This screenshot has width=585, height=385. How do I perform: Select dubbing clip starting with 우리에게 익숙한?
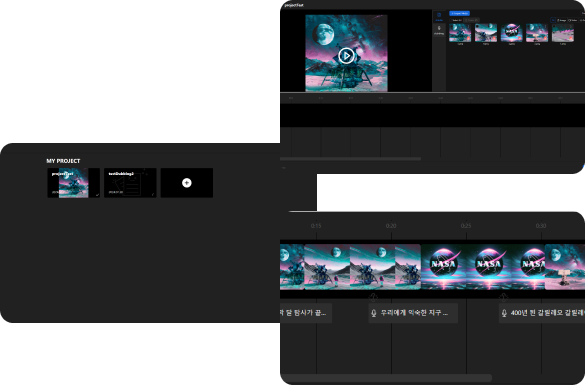413,313
